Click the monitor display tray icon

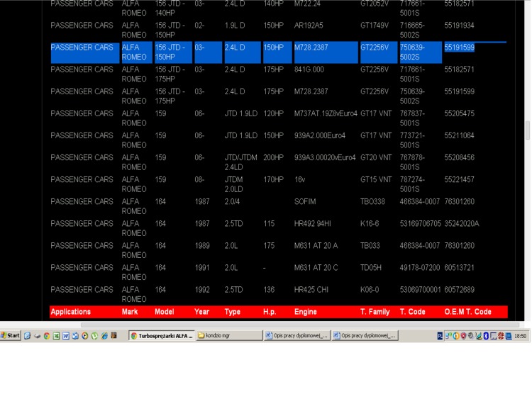click(493, 336)
